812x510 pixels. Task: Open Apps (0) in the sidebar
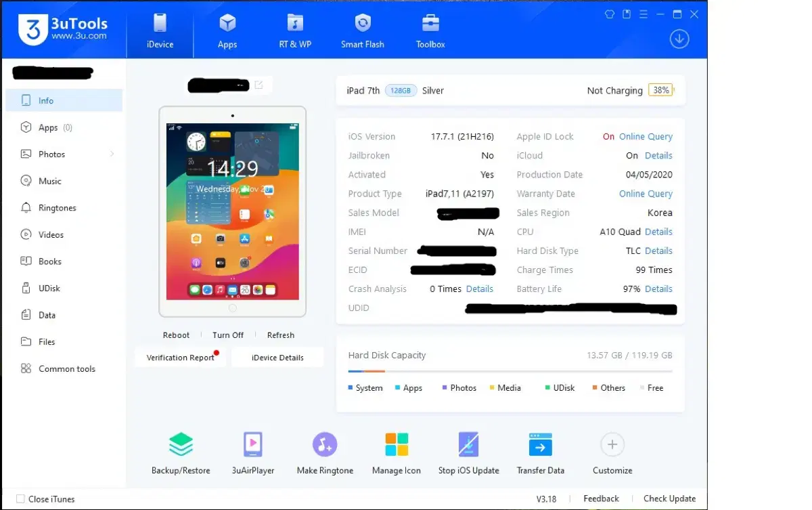64,127
